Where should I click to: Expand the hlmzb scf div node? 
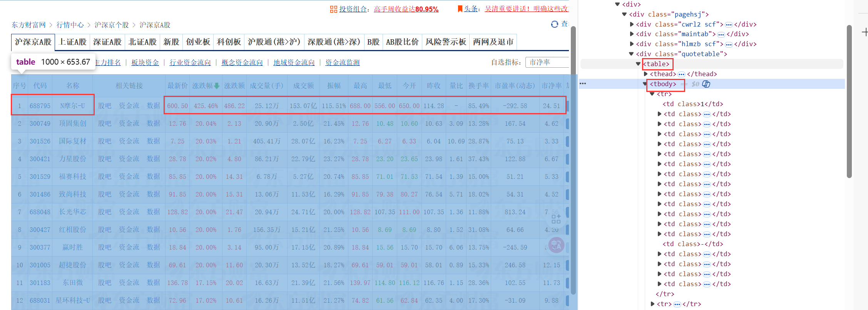tap(632, 44)
